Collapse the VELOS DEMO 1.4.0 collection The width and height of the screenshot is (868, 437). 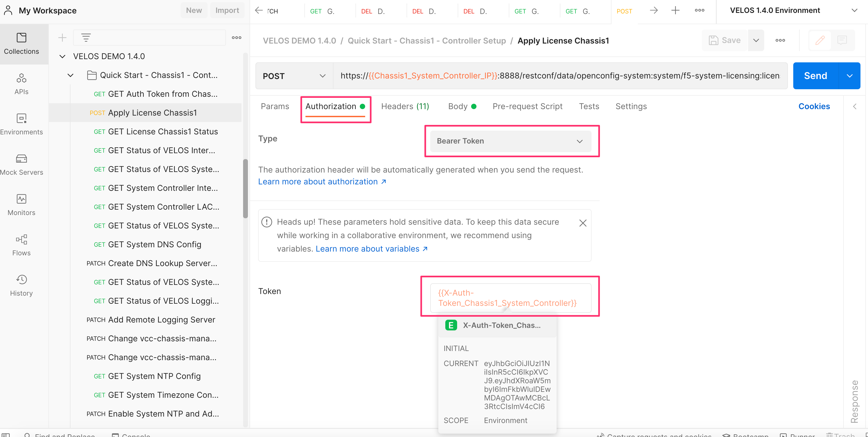coord(62,56)
